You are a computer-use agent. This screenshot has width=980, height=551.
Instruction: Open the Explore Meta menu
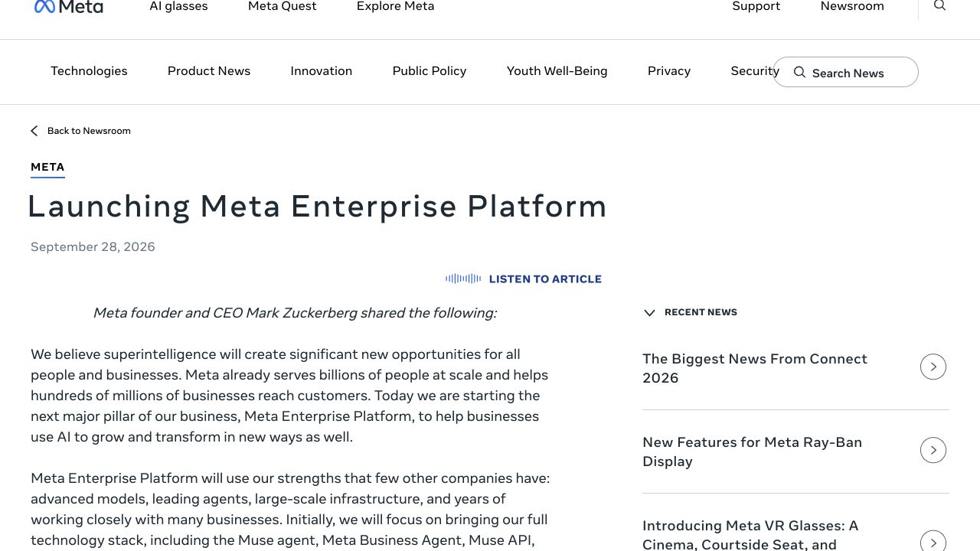(x=395, y=6)
